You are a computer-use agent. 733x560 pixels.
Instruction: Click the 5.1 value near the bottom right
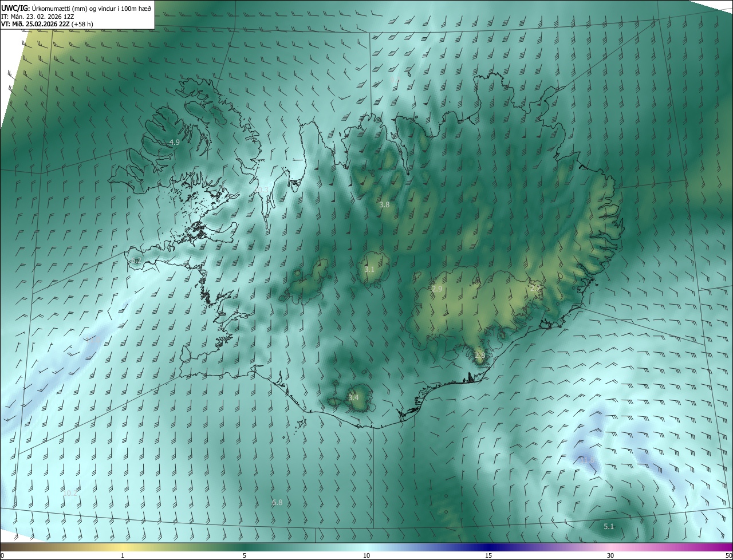tap(609, 526)
